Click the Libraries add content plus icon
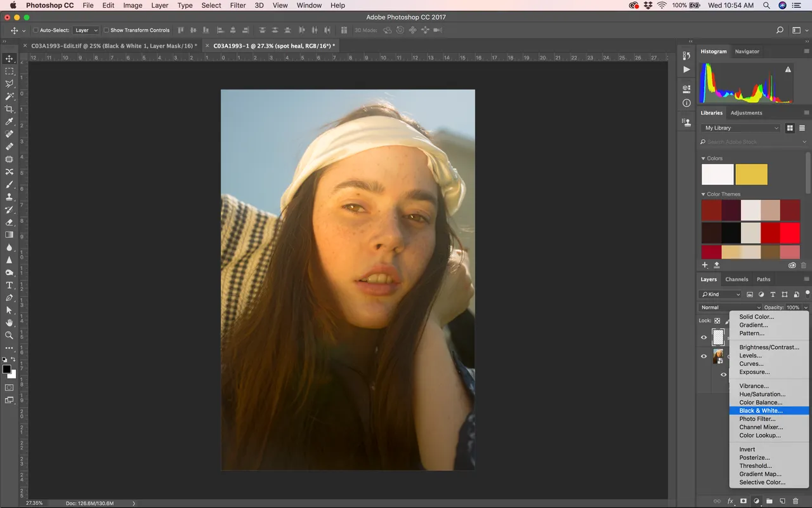This screenshot has width=812, height=508. tap(705, 265)
